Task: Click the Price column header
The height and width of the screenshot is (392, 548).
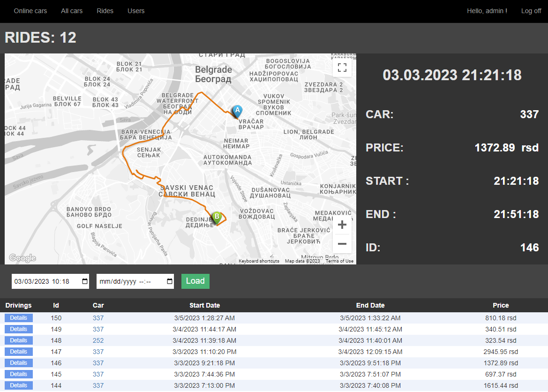Action: (501, 305)
